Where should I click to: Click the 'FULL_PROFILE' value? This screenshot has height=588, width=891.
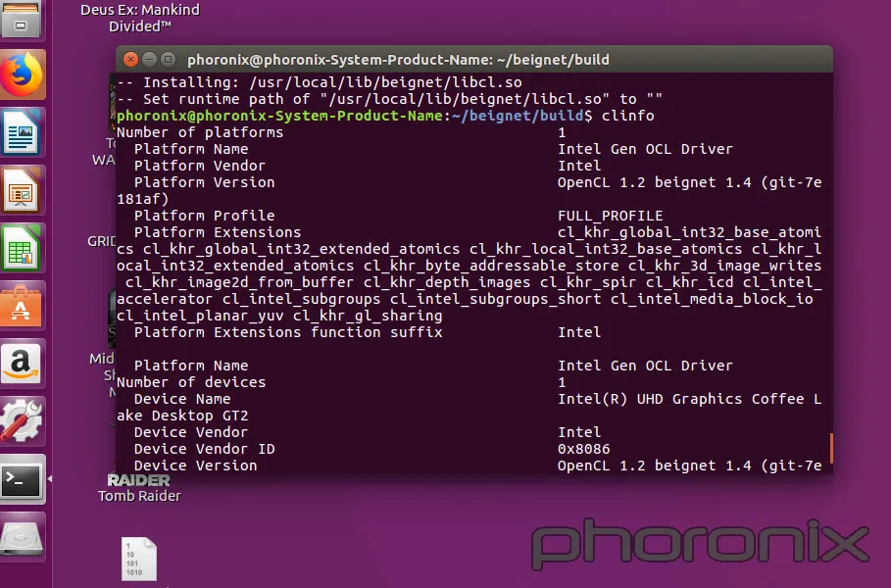pos(611,216)
